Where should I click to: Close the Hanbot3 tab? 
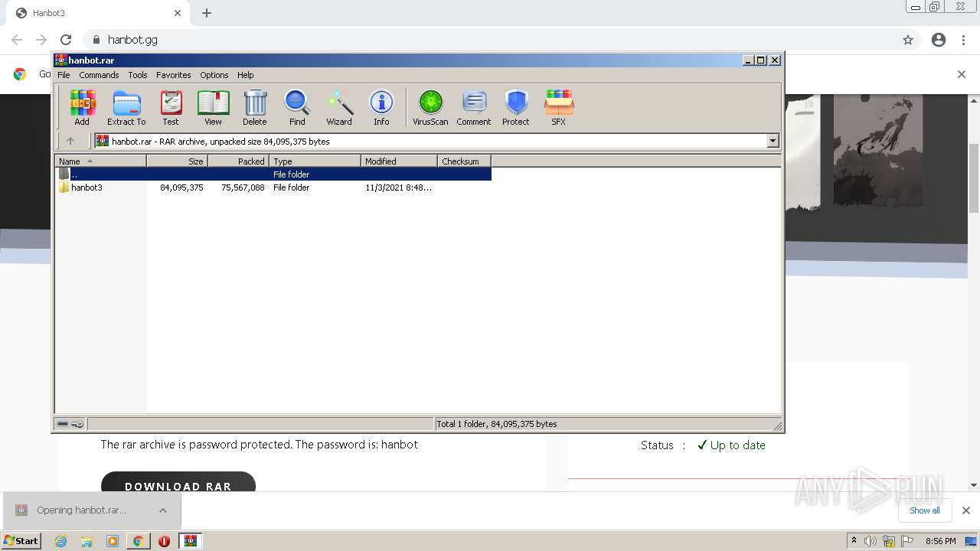click(178, 13)
